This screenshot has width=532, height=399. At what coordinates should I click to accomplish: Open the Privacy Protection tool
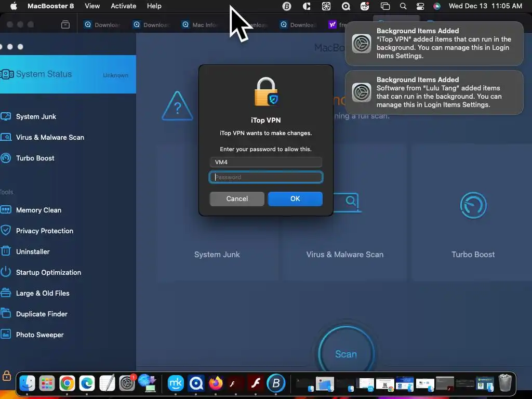pos(37,231)
